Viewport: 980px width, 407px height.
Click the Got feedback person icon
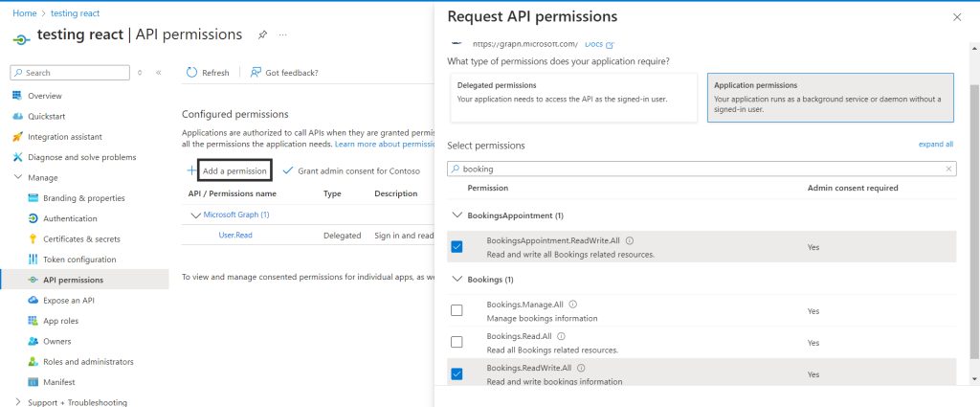tap(255, 73)
